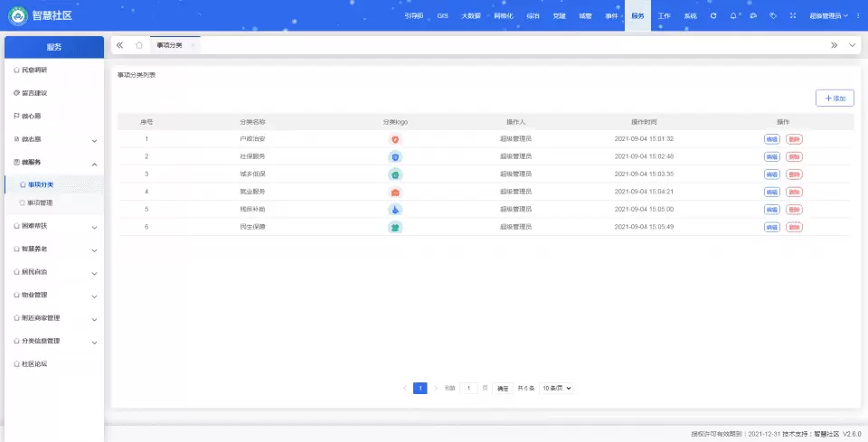Click the 添加 button

pyautogui.click(x=835, y=98)
